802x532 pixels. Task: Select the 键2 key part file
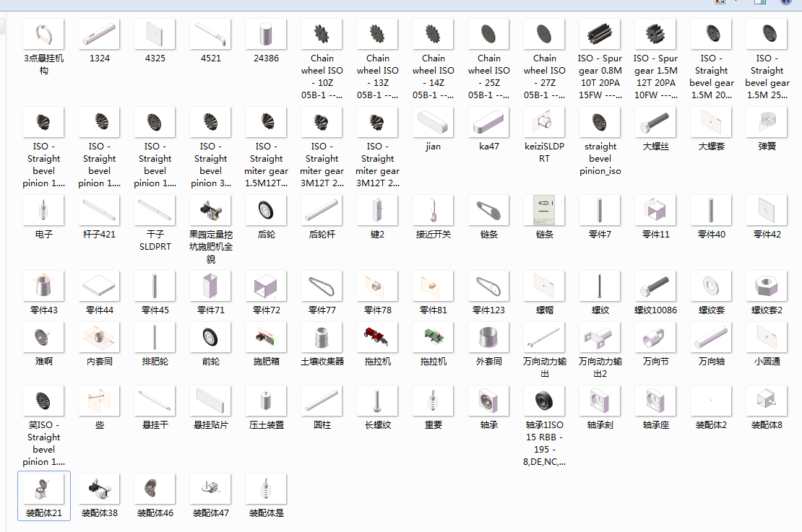377,211
